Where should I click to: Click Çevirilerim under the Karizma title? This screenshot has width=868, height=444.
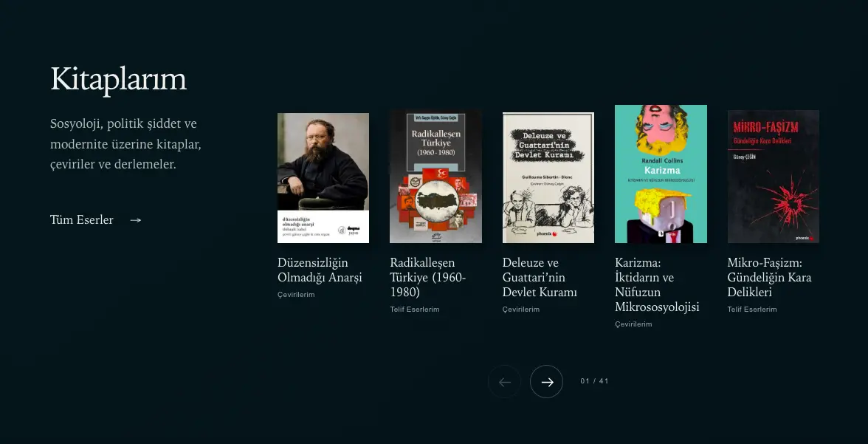(633, 324)
